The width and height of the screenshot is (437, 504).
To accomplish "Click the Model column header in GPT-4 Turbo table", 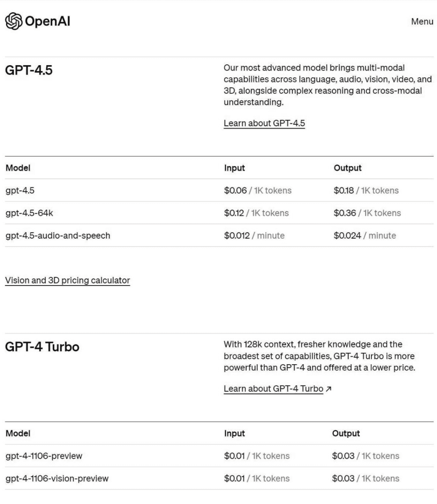I will point(18,433).
